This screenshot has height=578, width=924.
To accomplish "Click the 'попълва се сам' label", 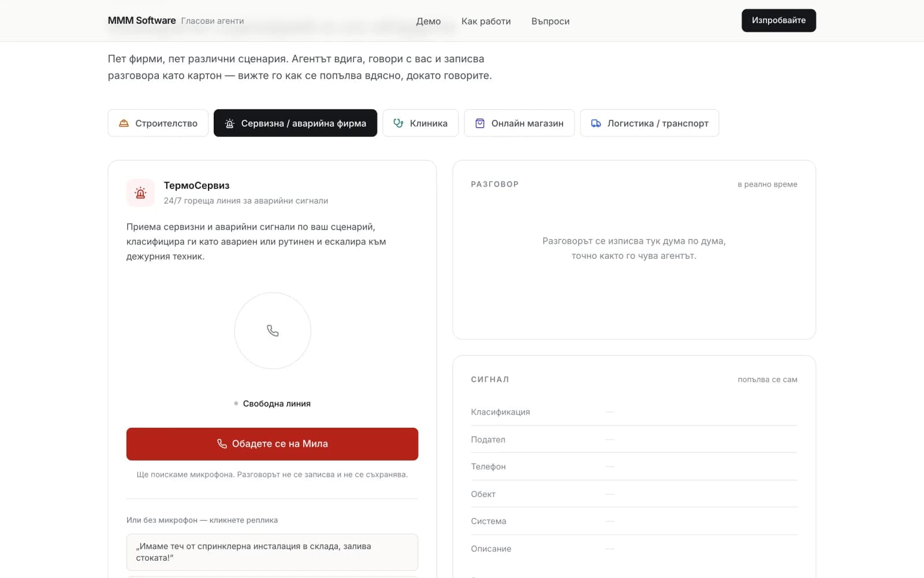I will [767, 379].
